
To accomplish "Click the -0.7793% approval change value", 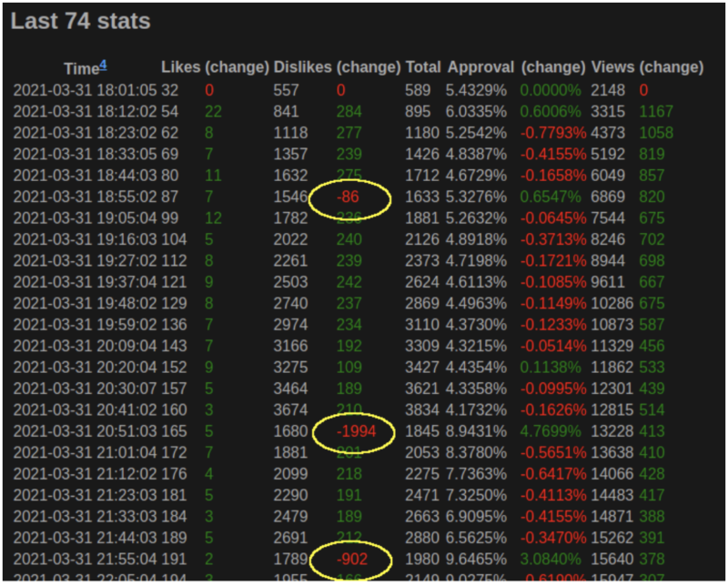I will tap(552, 126).
